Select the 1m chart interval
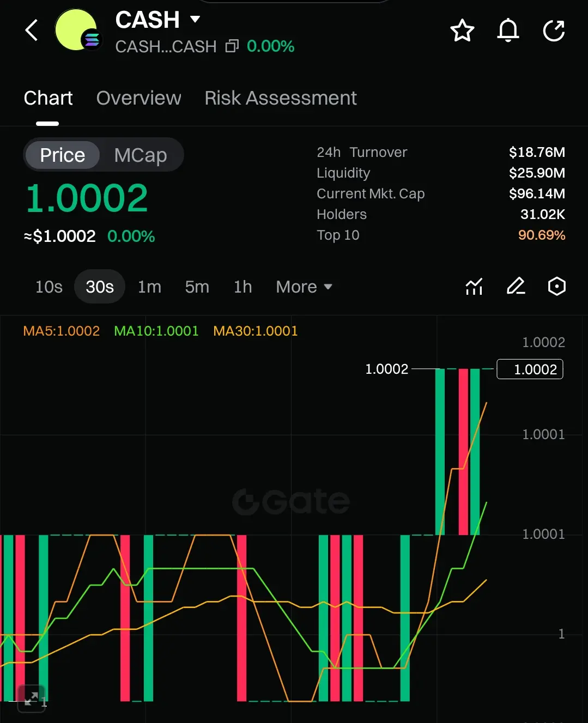 coord(149,287)
